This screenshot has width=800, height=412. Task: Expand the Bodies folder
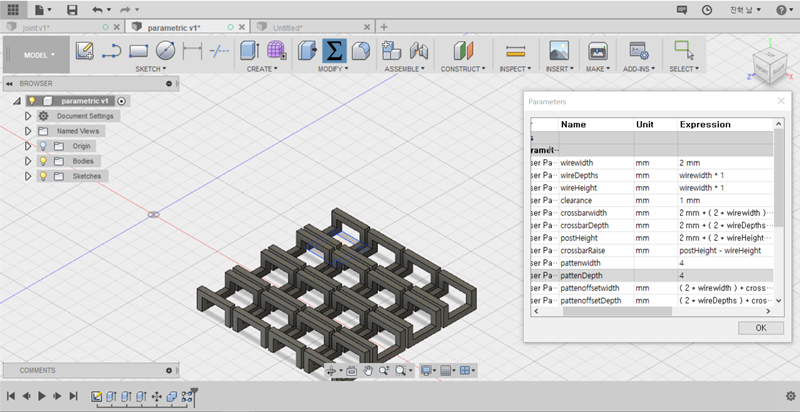click(28, 161)
